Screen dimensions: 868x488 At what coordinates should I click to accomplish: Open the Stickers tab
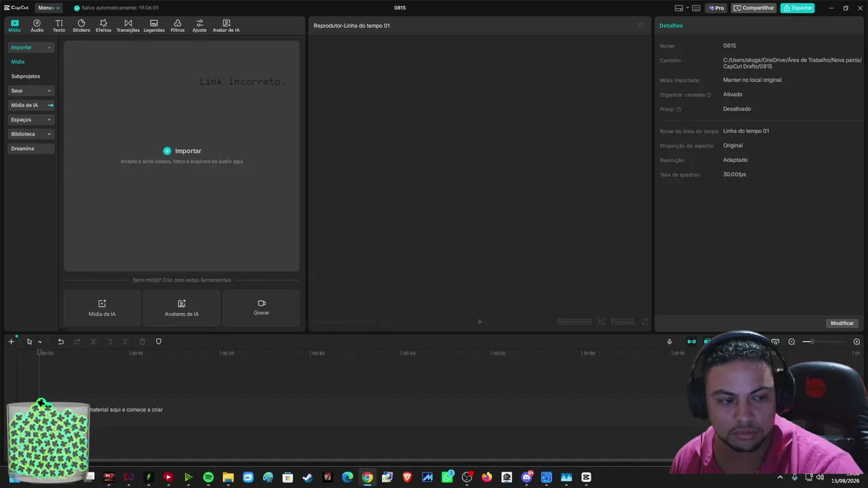point(81,26)
